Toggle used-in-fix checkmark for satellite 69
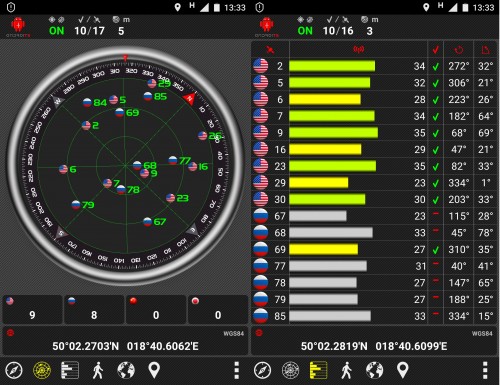500x385 pixels. tap(435, 250)
